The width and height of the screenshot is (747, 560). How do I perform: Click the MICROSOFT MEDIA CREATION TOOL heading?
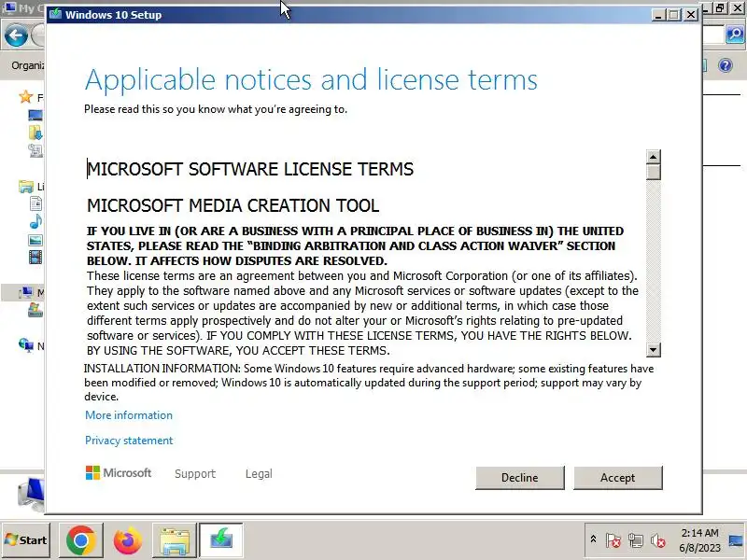pos(233,205)
